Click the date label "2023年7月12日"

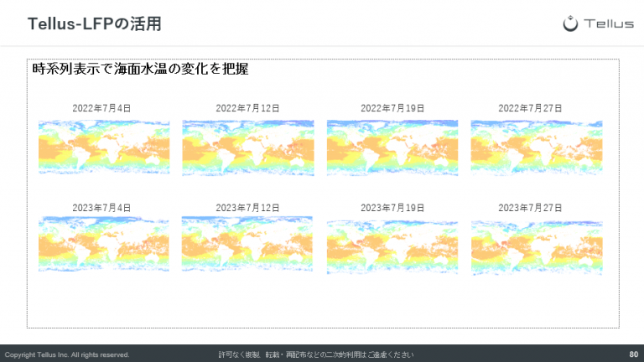(247, 208)
